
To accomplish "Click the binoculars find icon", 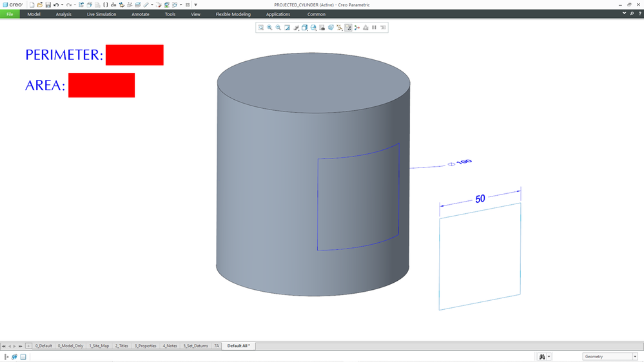I will point(542,357).
